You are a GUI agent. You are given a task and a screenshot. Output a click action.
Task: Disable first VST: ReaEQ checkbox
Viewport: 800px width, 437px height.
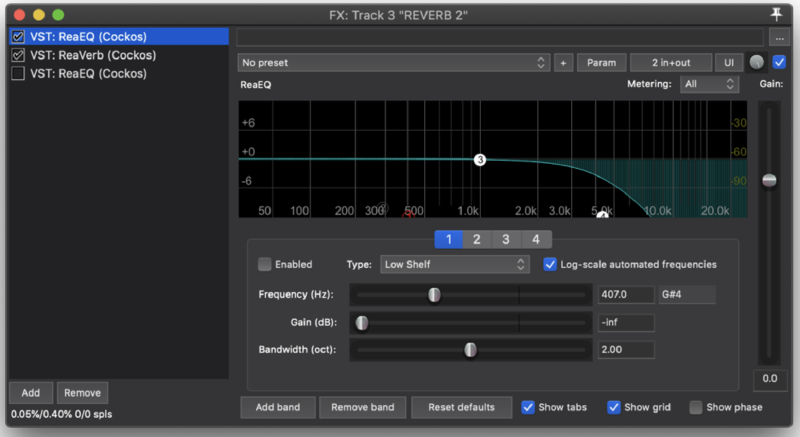pos(18,37)
